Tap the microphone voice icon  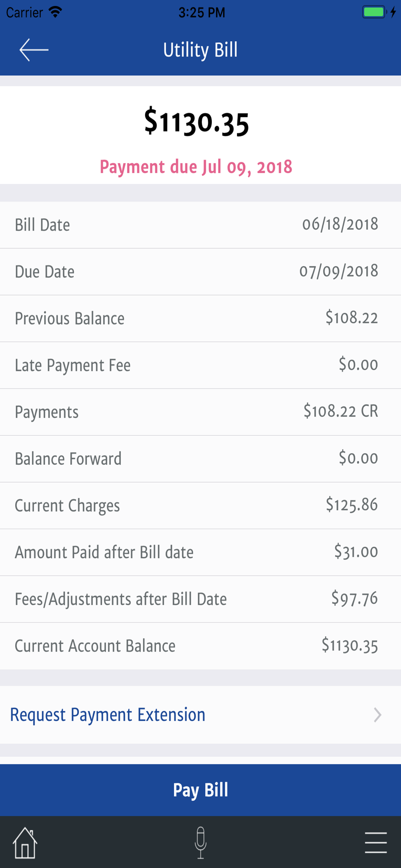[x=200, y=843]
